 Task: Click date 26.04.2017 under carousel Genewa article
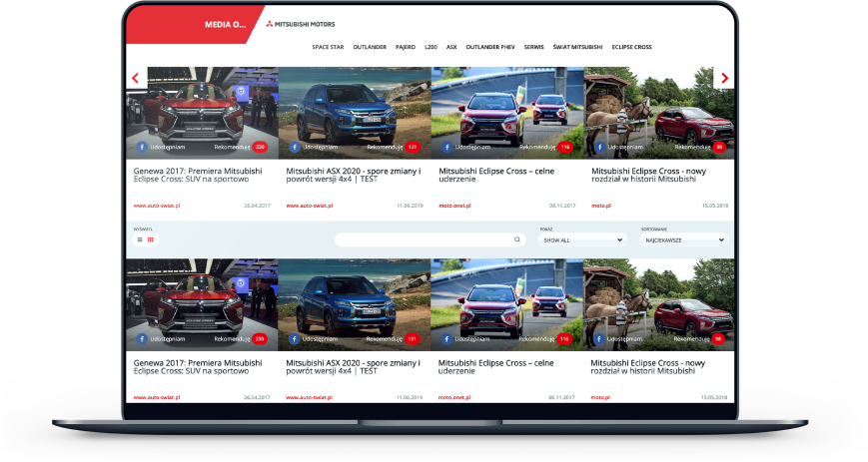point(257,206)
